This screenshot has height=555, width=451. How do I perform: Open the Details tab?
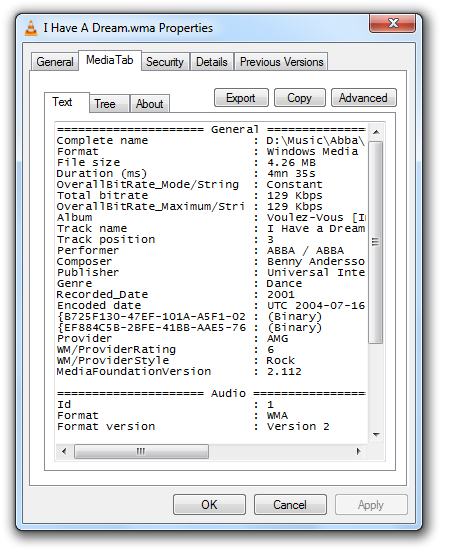212,62
